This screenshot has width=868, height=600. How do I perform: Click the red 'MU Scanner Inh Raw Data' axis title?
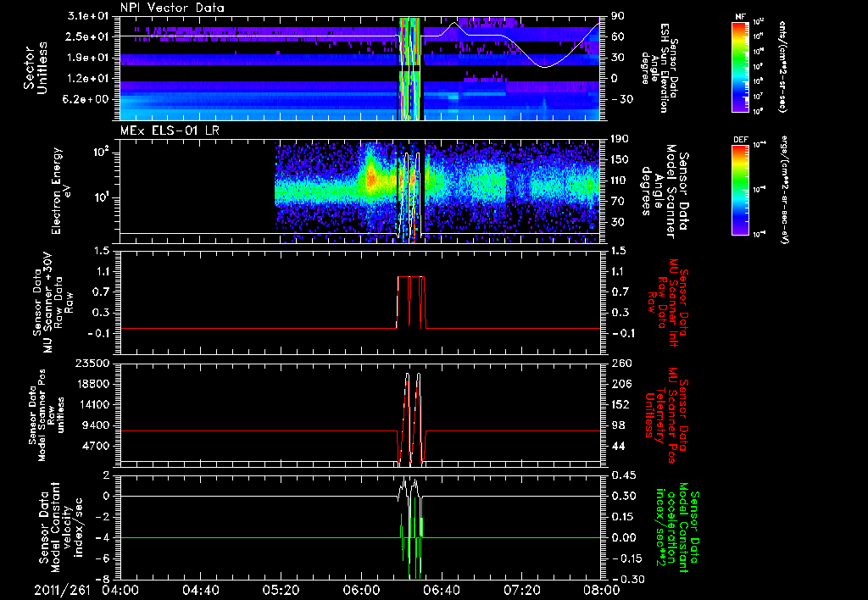[668, 303]
